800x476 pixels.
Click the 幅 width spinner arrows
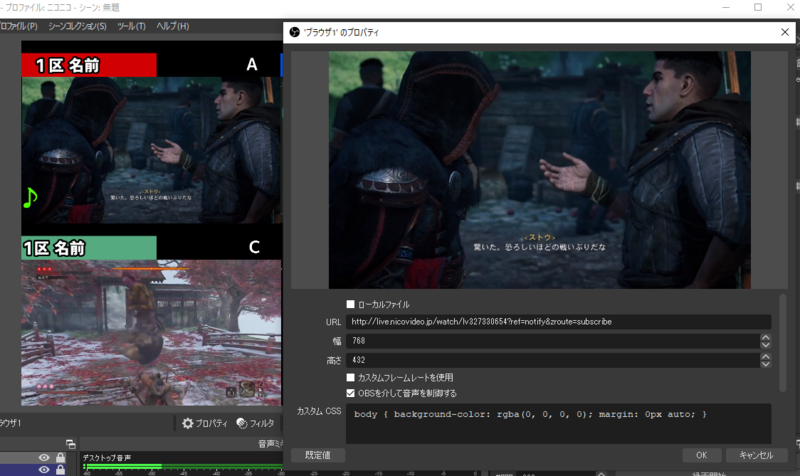coord(765,341)
